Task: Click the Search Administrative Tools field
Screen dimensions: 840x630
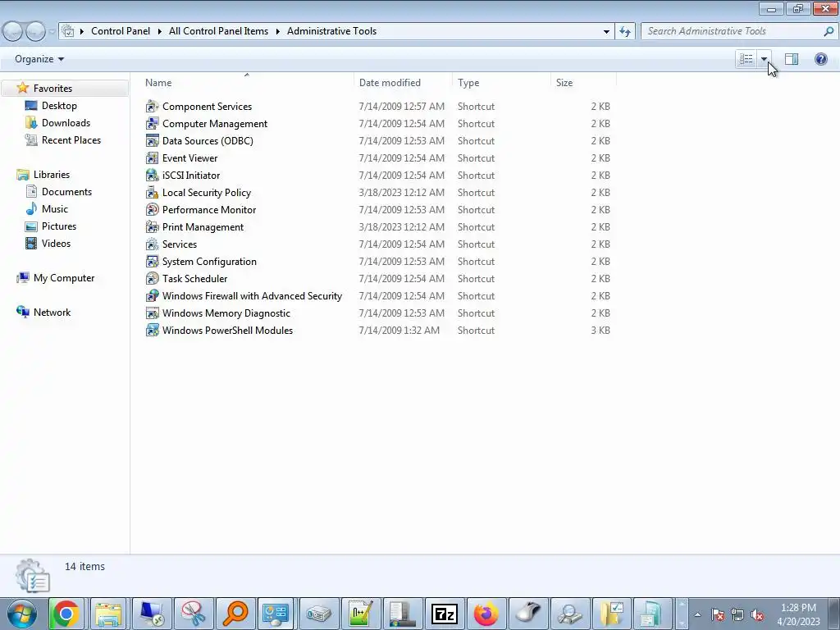Action: pyautogui.click(x=732, y=31)
